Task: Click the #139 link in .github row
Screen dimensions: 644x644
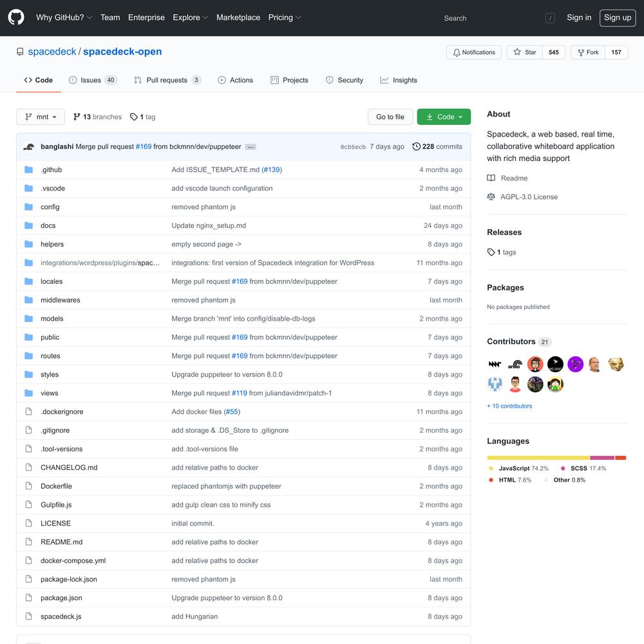Action: [x=272, y=169]
